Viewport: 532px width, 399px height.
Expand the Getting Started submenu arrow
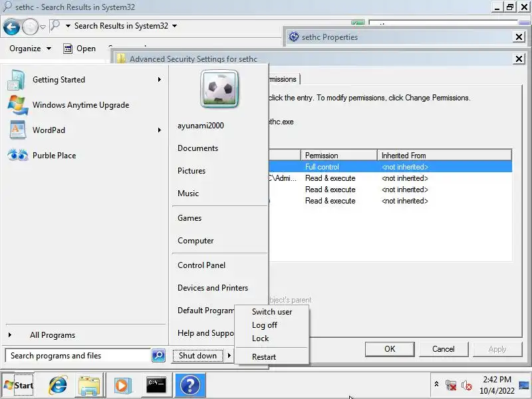pos(159,80)
